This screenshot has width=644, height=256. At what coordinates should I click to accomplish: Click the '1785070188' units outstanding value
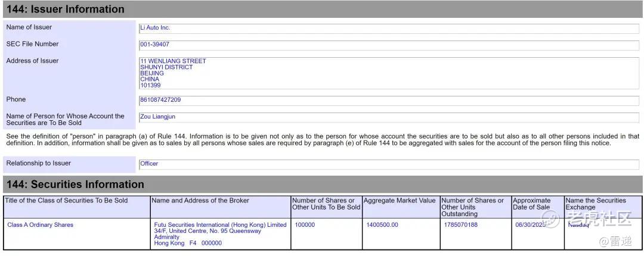click(461, 225)
